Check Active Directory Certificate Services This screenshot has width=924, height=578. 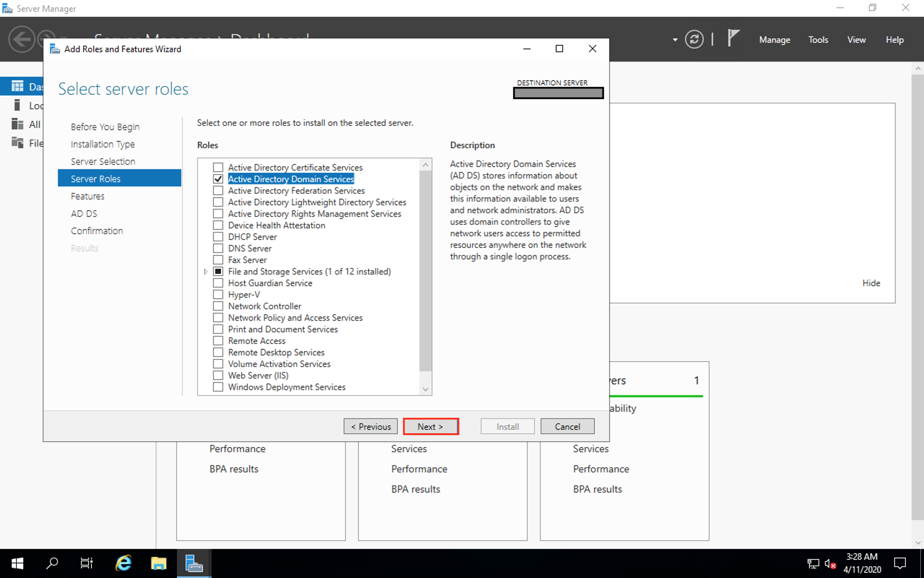click(218, 167)
